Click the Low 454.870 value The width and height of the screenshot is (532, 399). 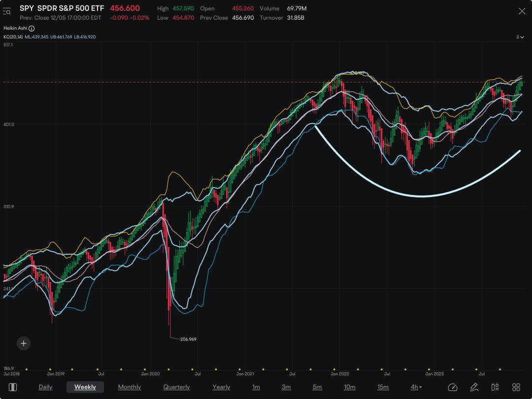[183, 18]
